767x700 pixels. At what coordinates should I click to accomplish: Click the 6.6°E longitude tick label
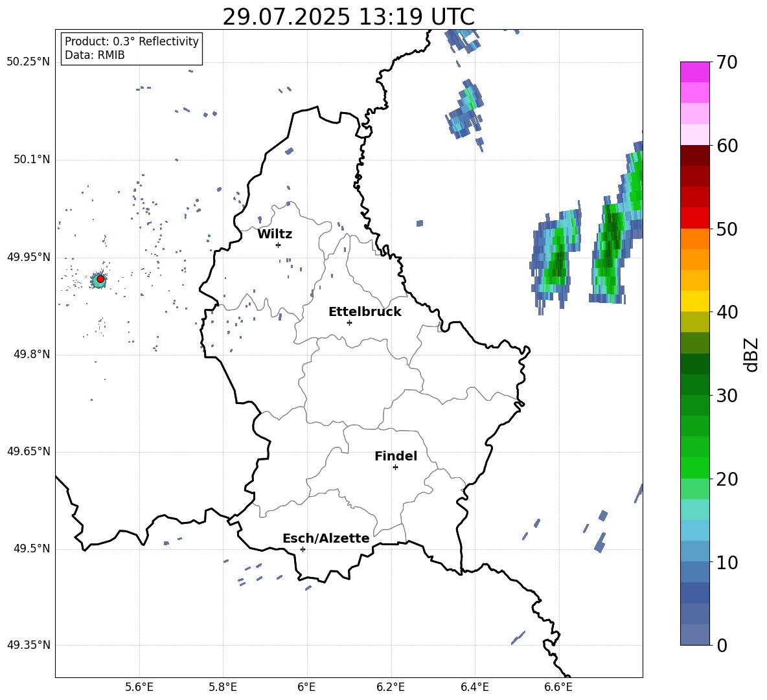(558, 687)
